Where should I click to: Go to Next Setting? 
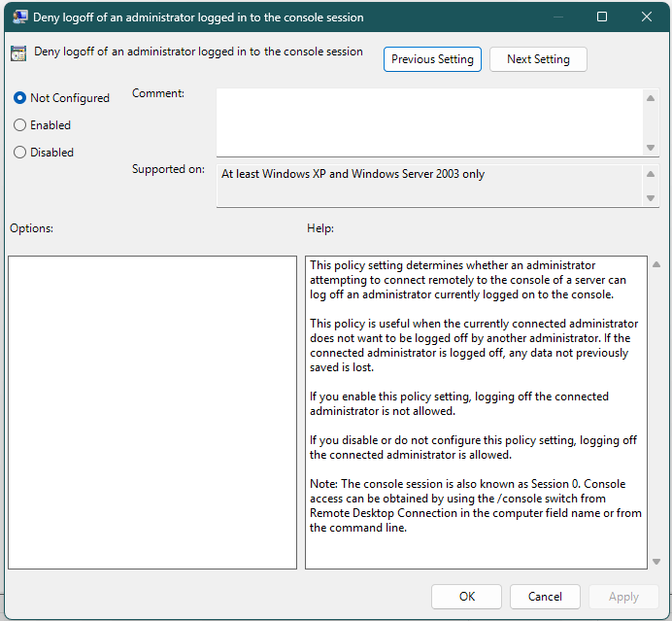click(538, 59)
